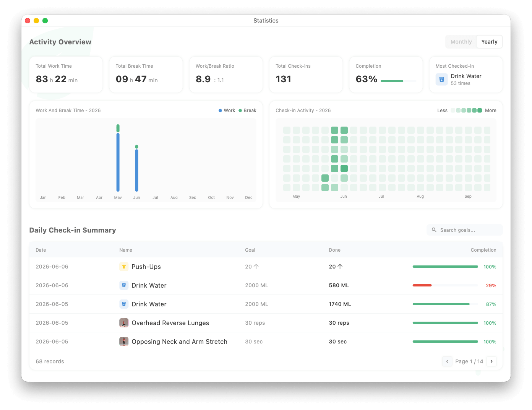Click the search magnifier icon
The image size is (532, 410).
coord(434,230)
